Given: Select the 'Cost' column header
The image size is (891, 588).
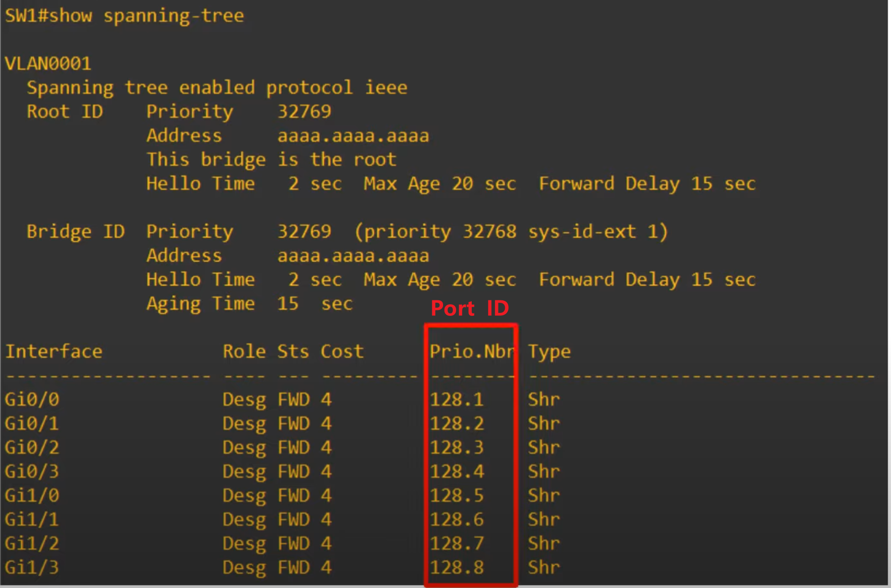Looking at the screenshot, I should coord(342,352).
